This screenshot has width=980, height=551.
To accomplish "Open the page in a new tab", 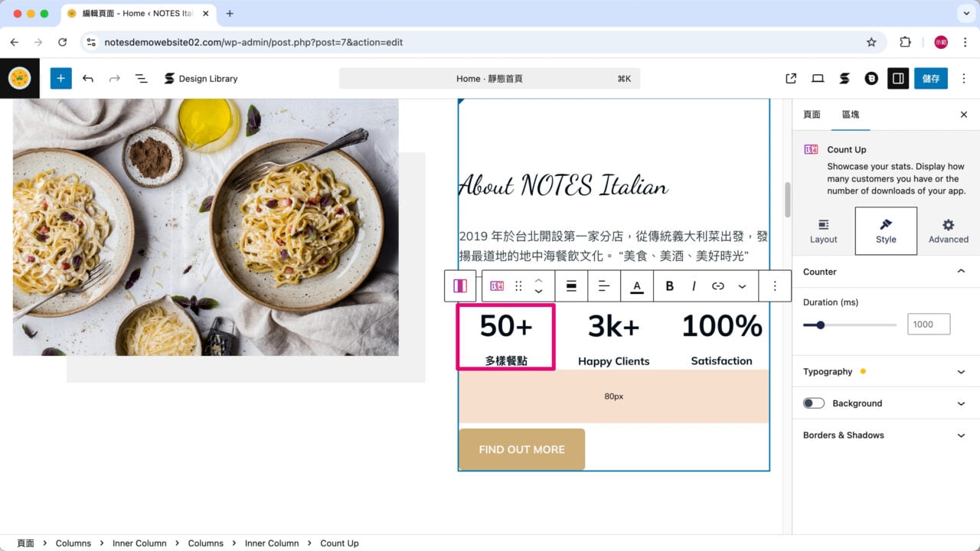I will (791, 78).
